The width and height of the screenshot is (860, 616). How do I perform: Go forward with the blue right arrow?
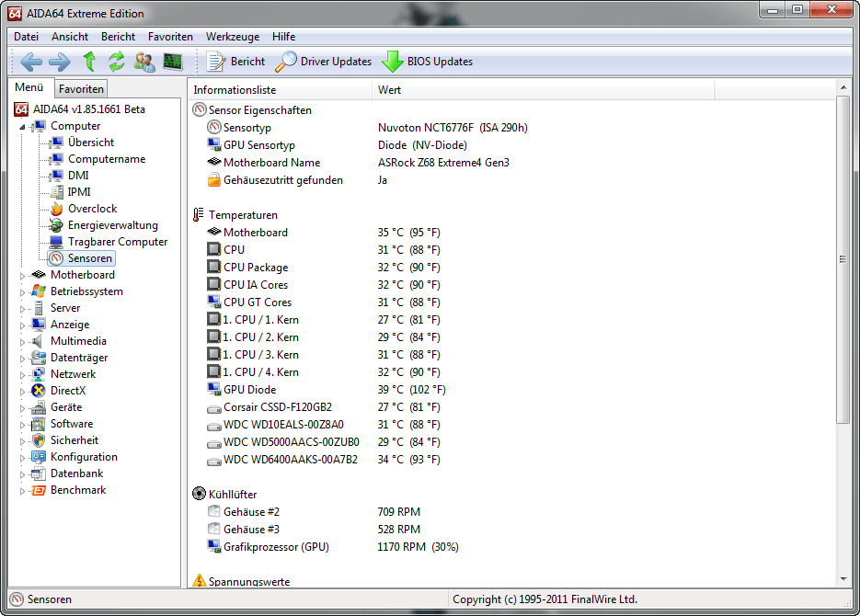[59, 62]
